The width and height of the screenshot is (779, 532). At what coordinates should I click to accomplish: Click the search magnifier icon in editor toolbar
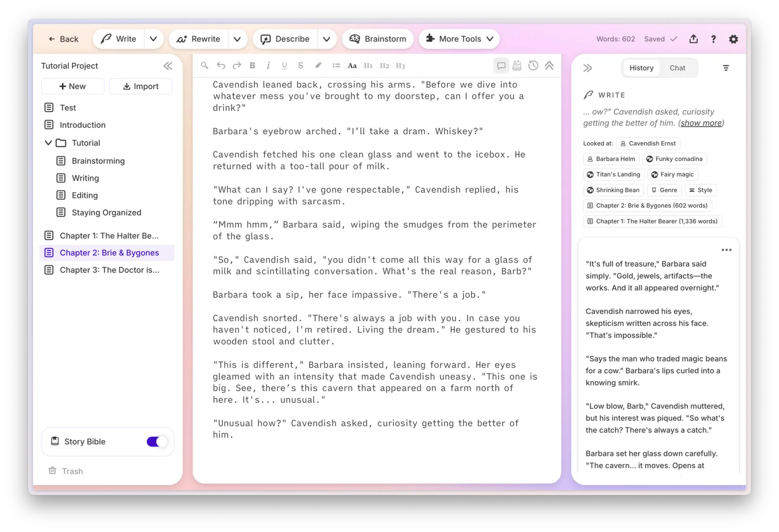pos(204,66)
